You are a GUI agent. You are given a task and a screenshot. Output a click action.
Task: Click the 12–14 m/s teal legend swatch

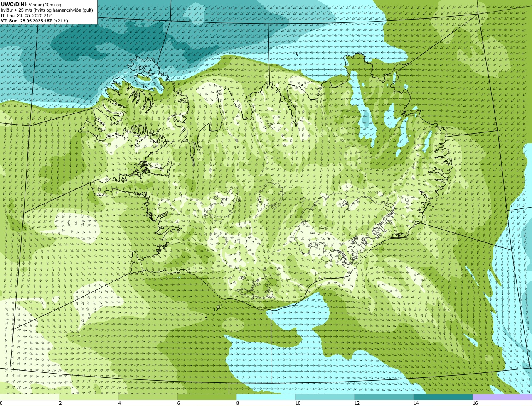coord(384,397)
